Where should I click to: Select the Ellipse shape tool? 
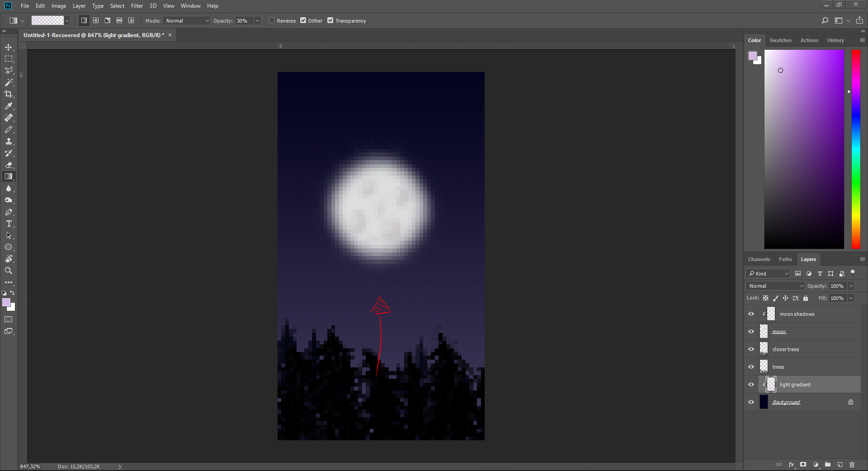(9, 247)
